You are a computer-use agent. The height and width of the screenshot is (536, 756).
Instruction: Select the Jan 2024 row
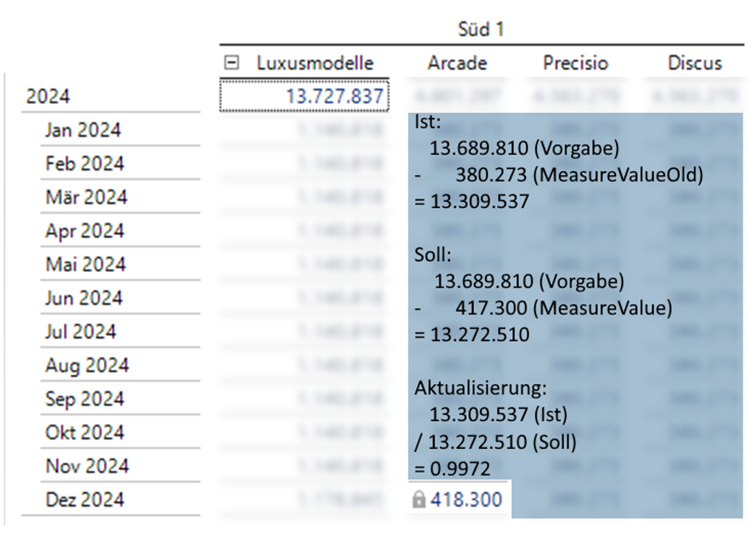pos(83,130)
